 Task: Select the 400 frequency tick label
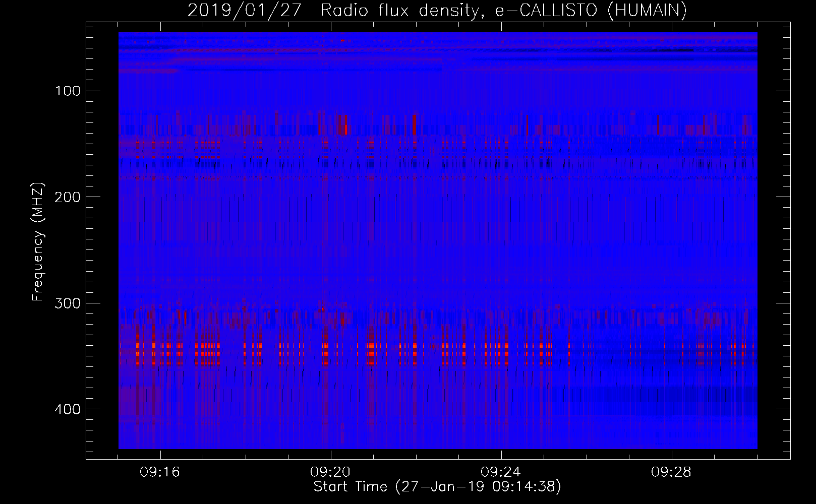[68, 409]
